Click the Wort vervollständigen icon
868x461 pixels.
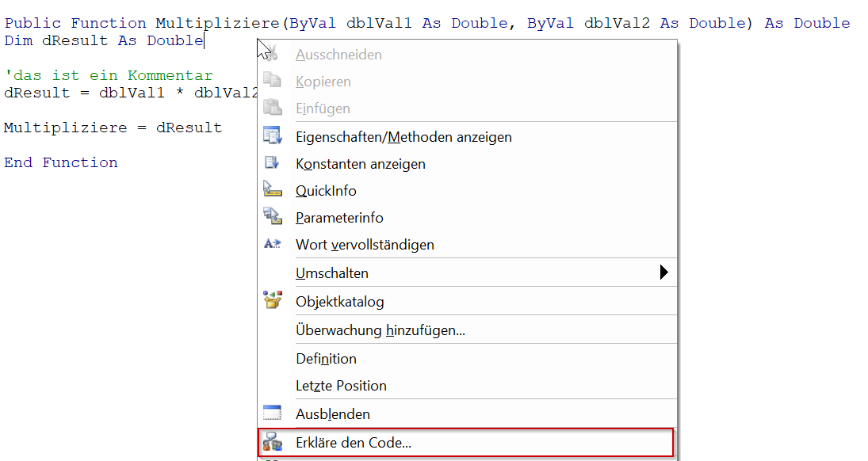coord(272,243)
